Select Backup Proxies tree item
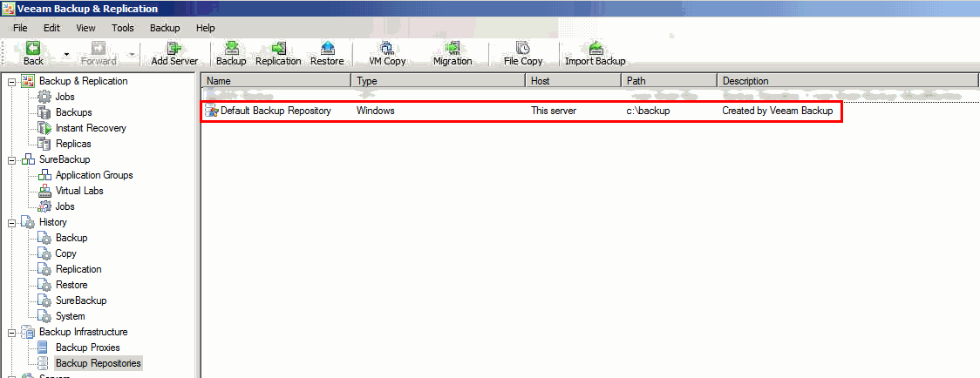980x378 pixels. coord(87,348)
